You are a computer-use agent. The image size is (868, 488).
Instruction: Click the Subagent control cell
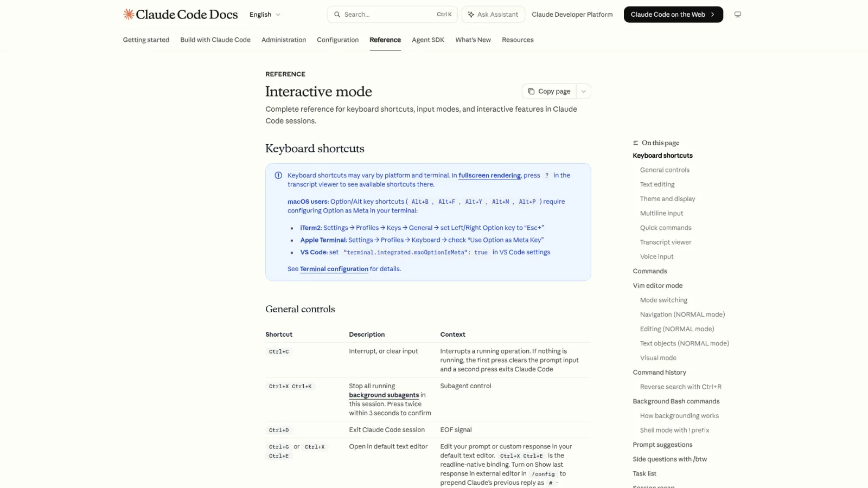(x=465, y=386)
